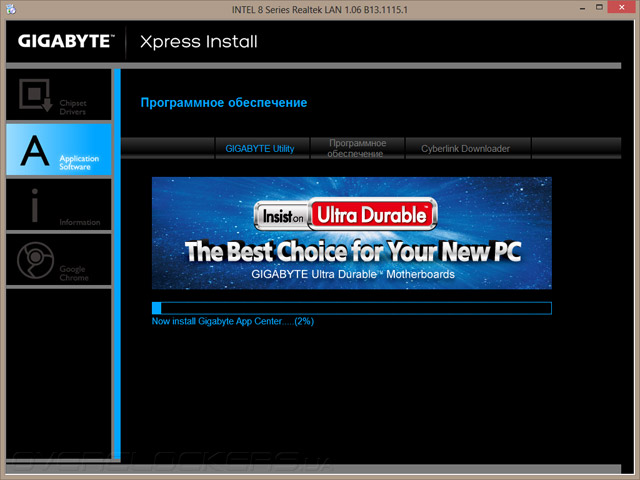This screenshot has width=640, height=480.
Task: Click the GIGABYTE logo
Action: point(66,42)
